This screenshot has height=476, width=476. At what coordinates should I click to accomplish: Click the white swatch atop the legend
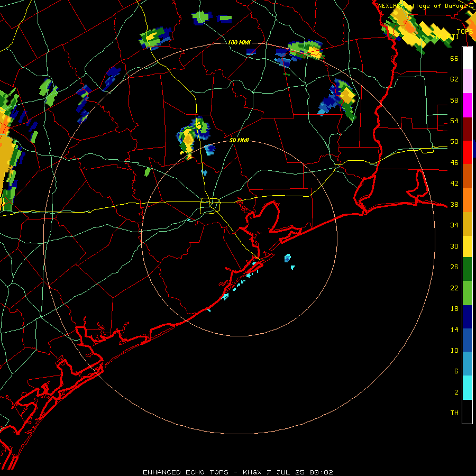click(x=467, y=58)
